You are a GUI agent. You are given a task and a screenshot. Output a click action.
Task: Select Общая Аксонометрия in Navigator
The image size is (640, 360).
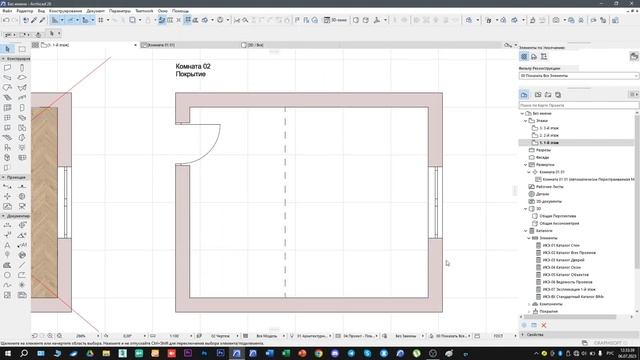(559, 223)
